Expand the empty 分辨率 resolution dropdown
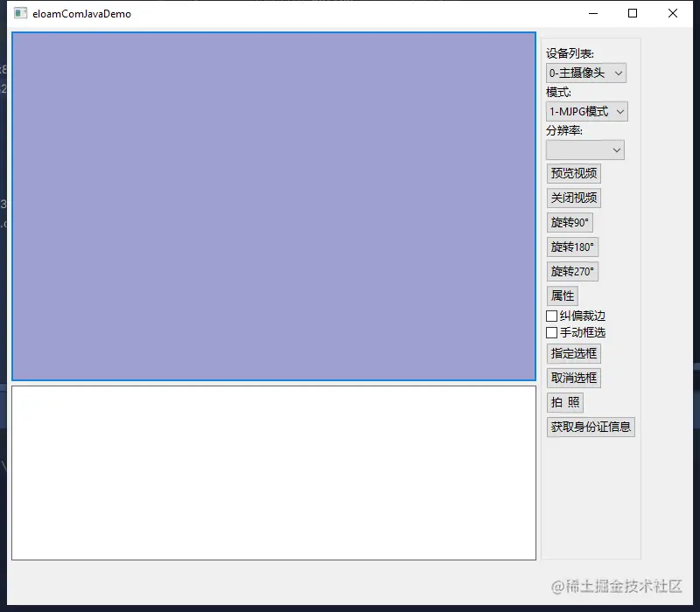 [x=584, y=150]
